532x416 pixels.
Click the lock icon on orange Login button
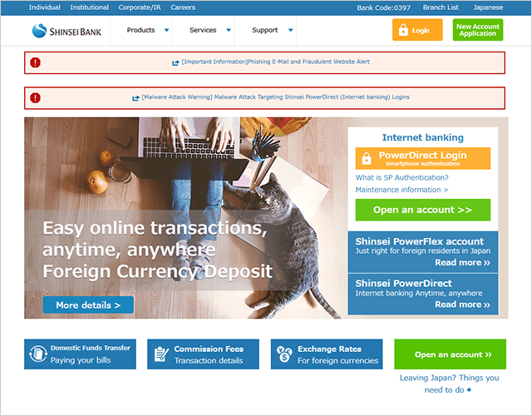(405, 31)
